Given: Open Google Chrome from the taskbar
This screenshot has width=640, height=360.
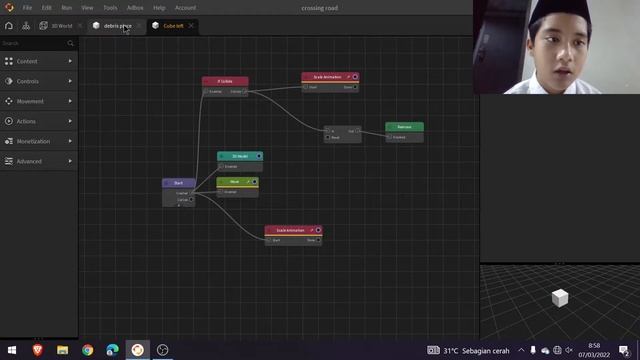Looking at the screenshot, I should 87,350.
